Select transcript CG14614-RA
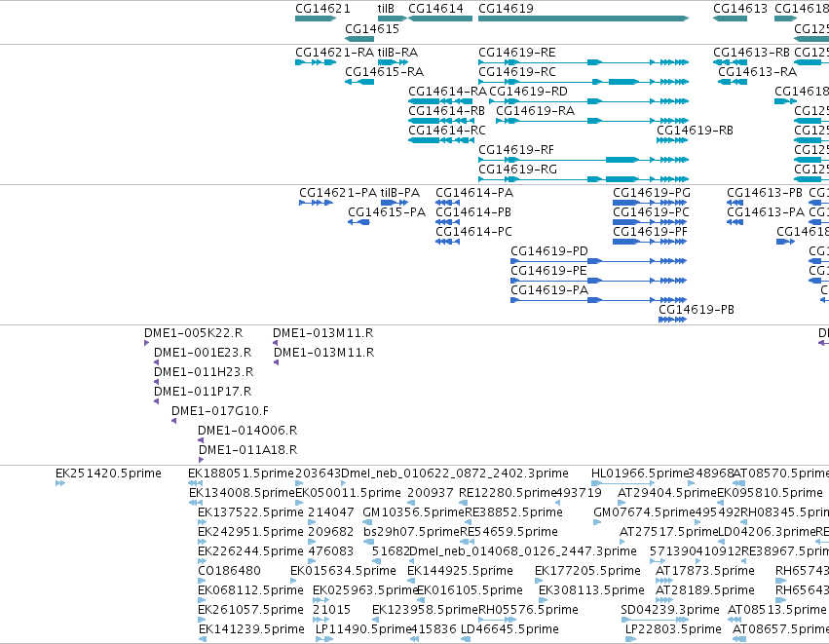The height and width of the screenshot is (644, 829). point(440,101)
